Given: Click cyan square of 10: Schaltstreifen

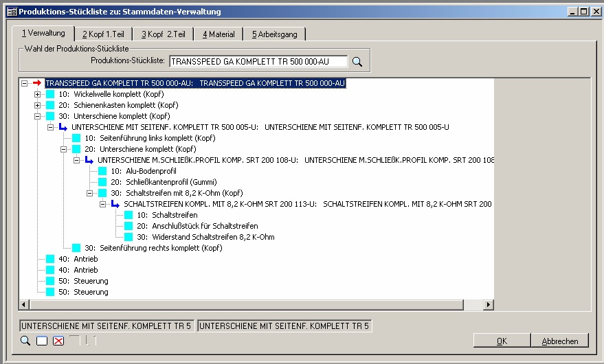Looking at the screenshot, I should [x=128, y=214].
